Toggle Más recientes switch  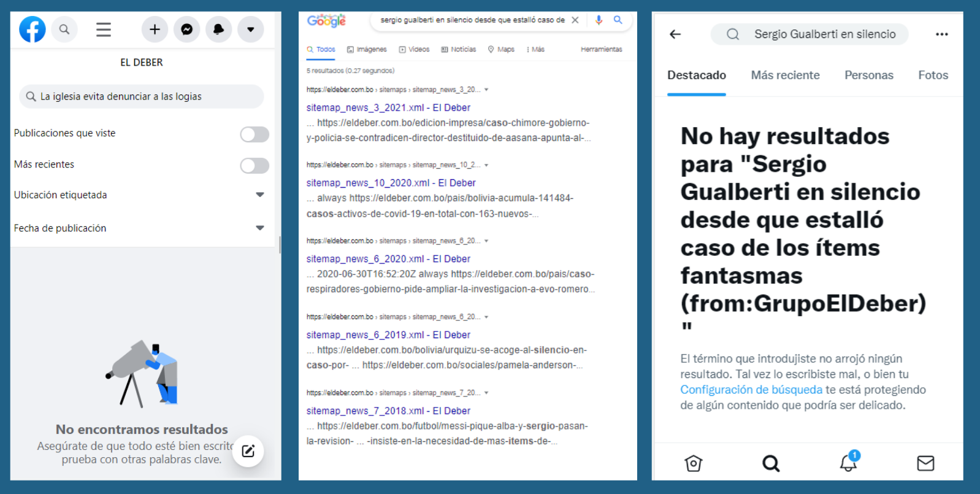coord(255,165)
